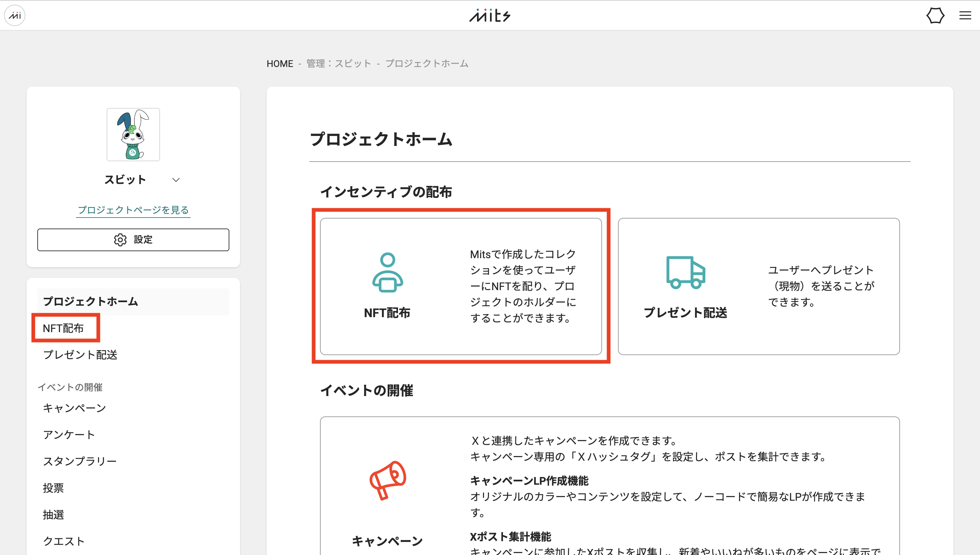The width and height of the screenshot is (980, 555).
Task: Open 抽選 in the sidebar menu
Action: coord(53,515)
